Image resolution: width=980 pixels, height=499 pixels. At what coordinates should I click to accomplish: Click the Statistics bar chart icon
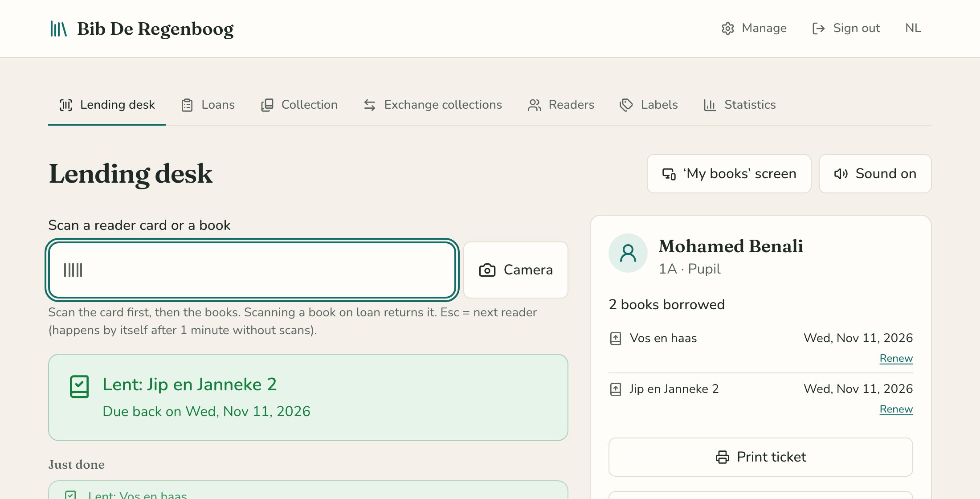pyautogui.click(x=710, y=105)
